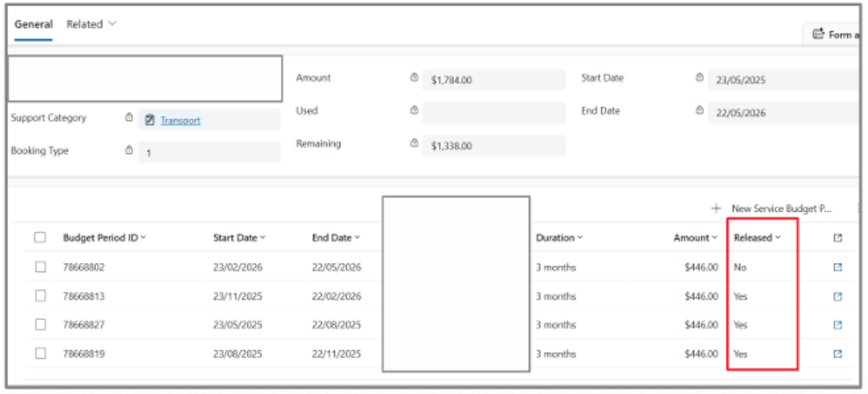Open record 78668813 via its pop-out icon

(837, 296)
